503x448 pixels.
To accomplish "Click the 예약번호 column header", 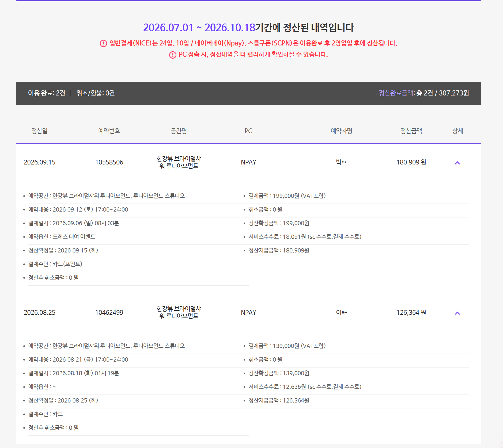I will coord(109,131).
